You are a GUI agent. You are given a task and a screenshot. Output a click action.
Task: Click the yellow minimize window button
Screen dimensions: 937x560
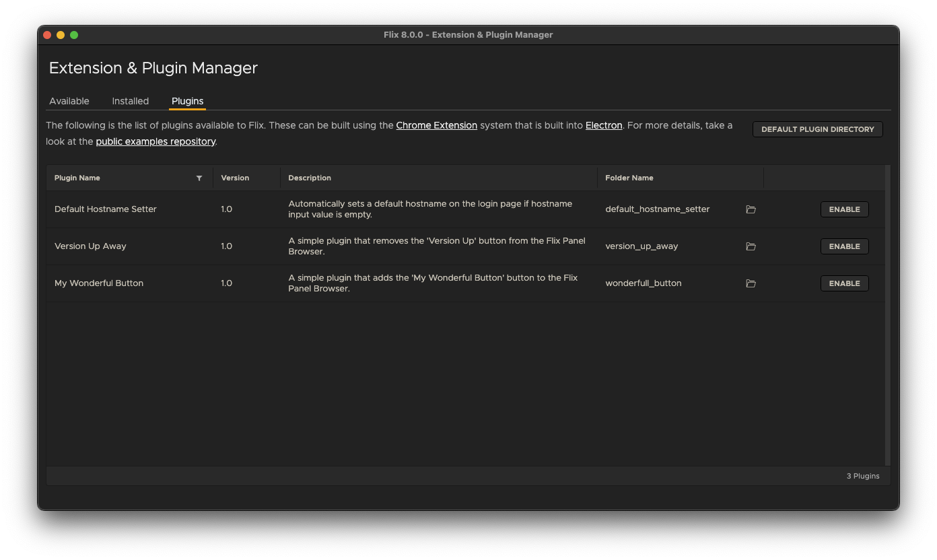61,35
